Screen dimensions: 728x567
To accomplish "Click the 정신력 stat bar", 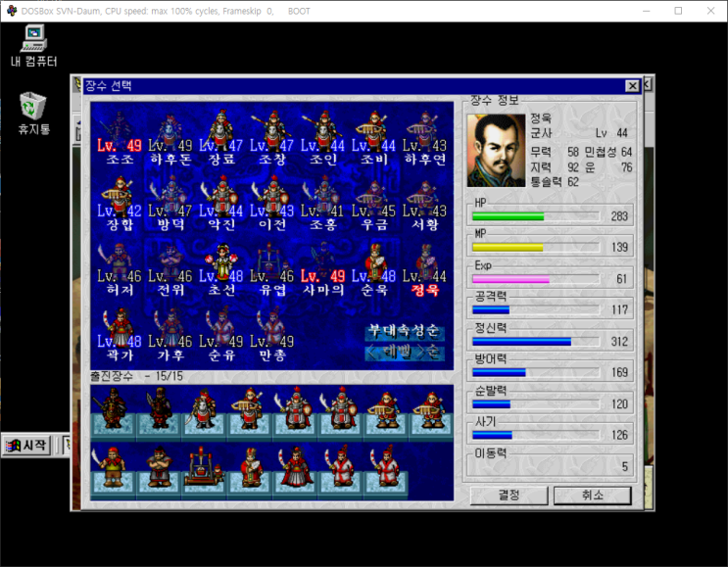I will pos(535,342).
